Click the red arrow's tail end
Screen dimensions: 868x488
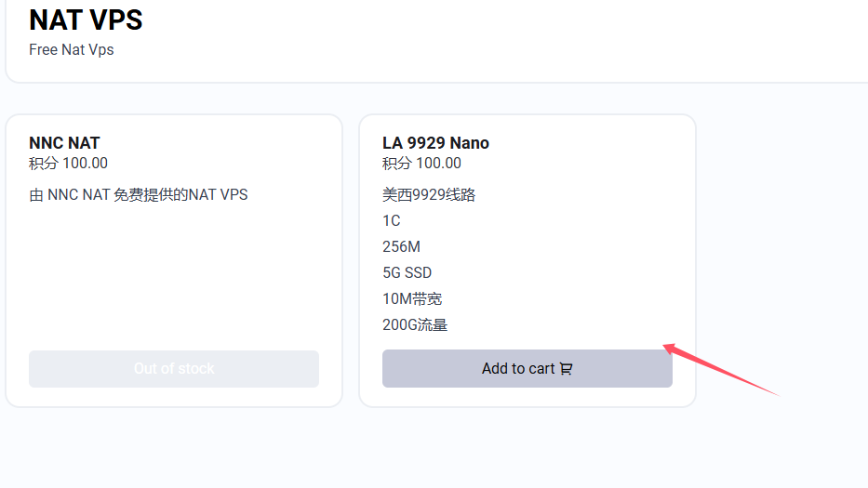(776, 394)
